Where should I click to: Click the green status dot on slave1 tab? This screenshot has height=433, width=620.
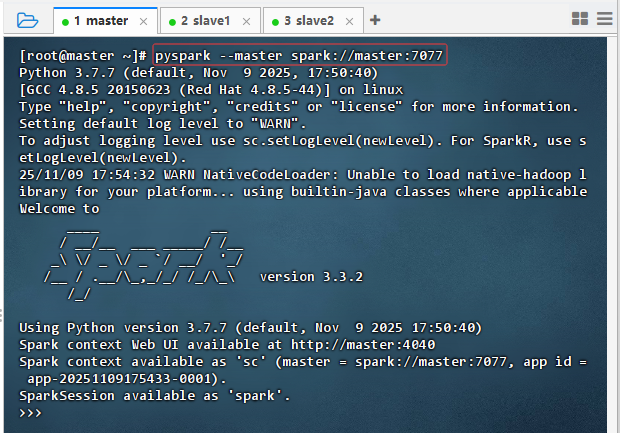172,22
